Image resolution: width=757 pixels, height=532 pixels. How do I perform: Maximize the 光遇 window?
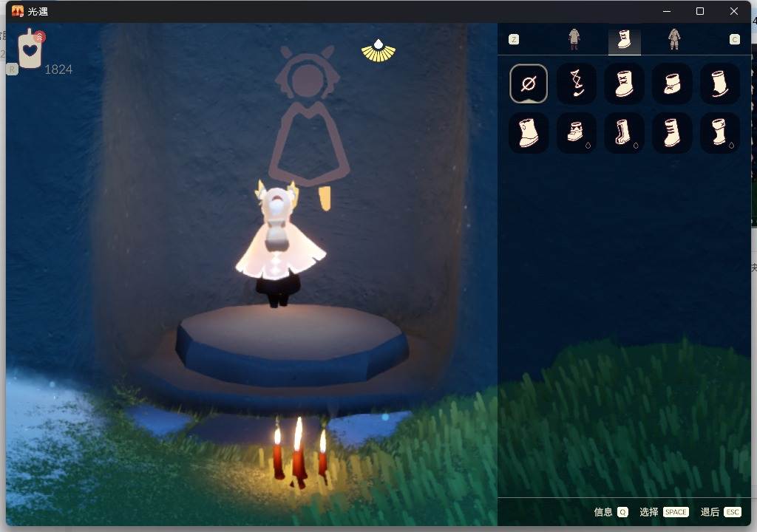[x=700, y=11]
